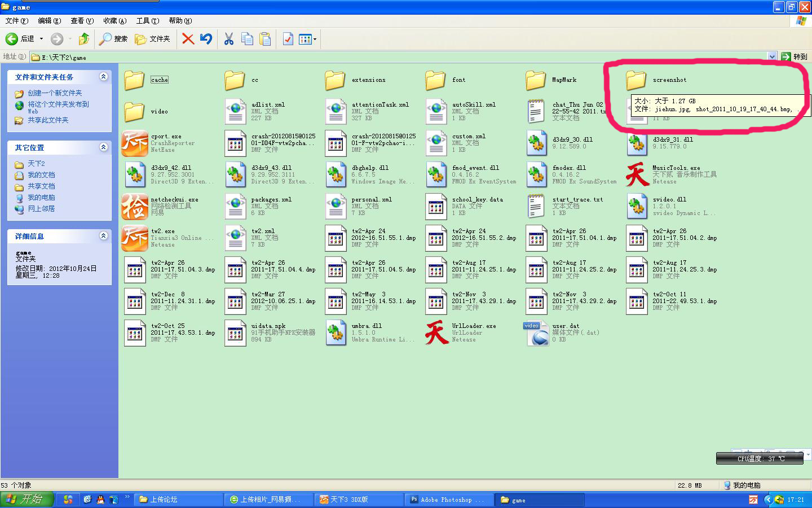The image size is (812, 508).
Task: Select the cport.exe CrashReporter icon
Action: pyautogui.click(x=135, y=143)
